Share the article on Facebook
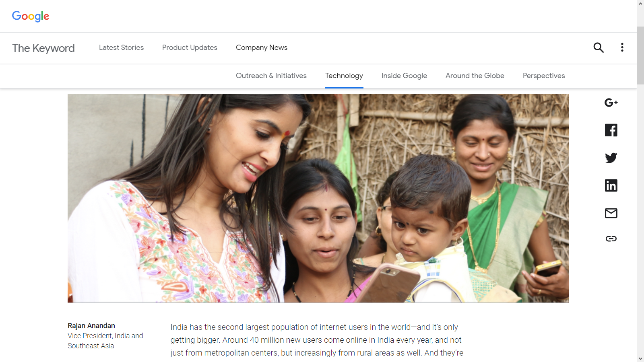The height and width of the screenshot is (362, 644). 611,130
